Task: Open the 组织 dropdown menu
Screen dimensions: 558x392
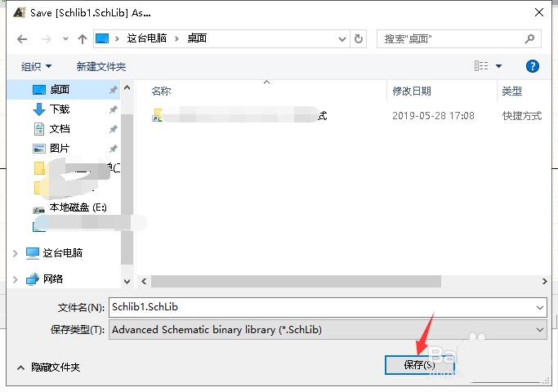Action: coord(36,66)
